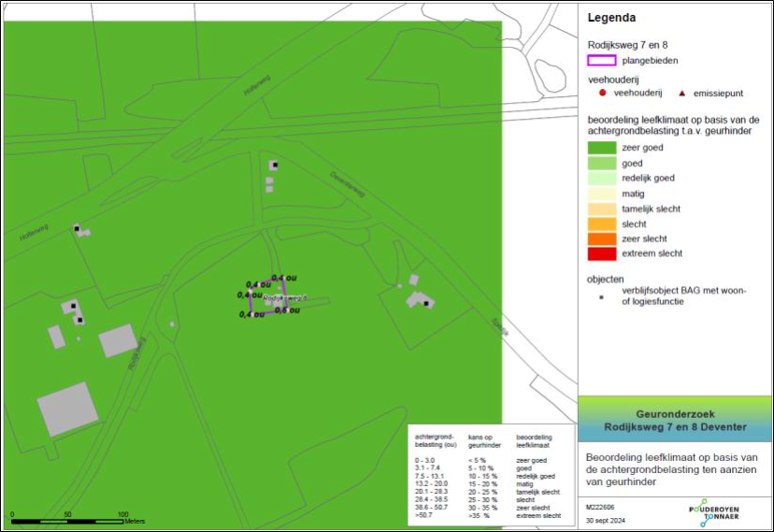Click the purple plangebieden rectangle symbol

601,61
